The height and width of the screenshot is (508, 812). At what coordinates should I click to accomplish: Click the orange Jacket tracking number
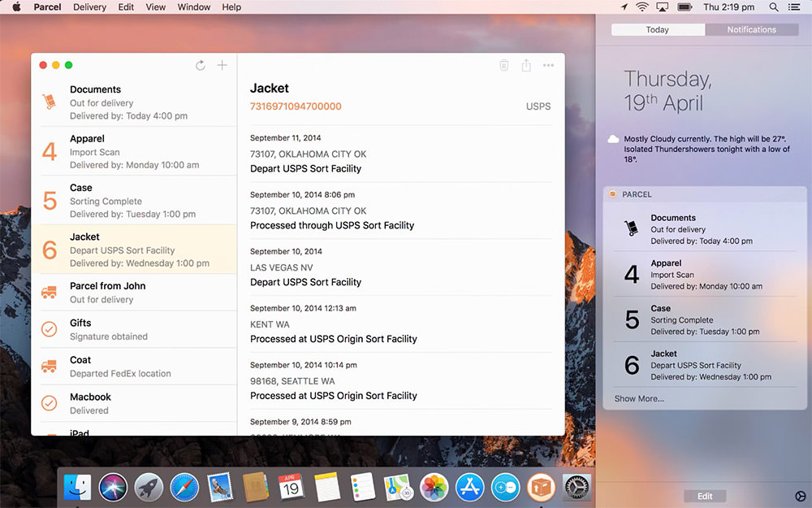[296, 106]
